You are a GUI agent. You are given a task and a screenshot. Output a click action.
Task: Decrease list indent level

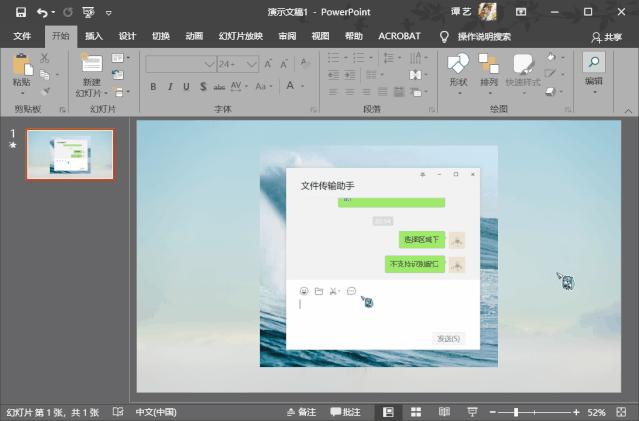click(x=333, y=75)
